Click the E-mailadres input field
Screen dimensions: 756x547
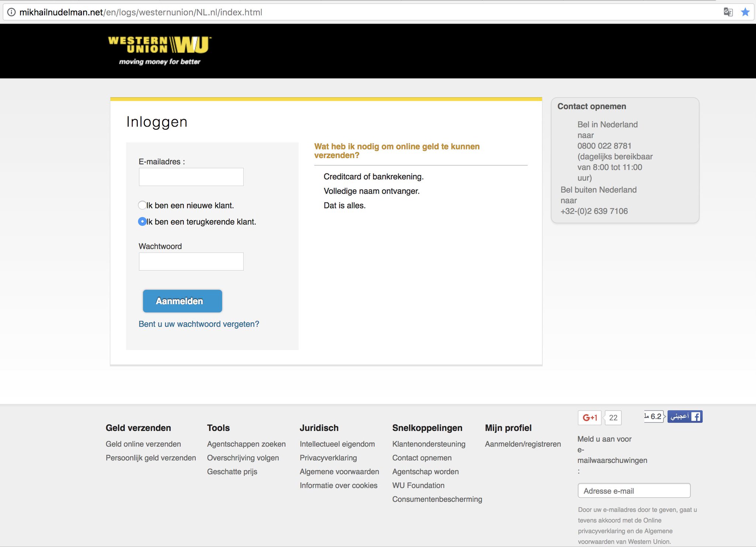pyautogui.click(x=191, y=177)
